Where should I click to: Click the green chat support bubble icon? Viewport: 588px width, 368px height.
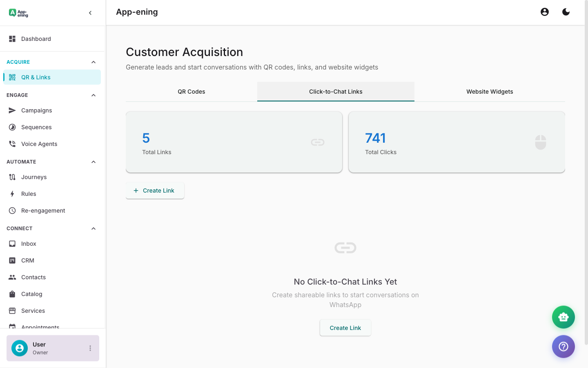click(x=563, y=317)
